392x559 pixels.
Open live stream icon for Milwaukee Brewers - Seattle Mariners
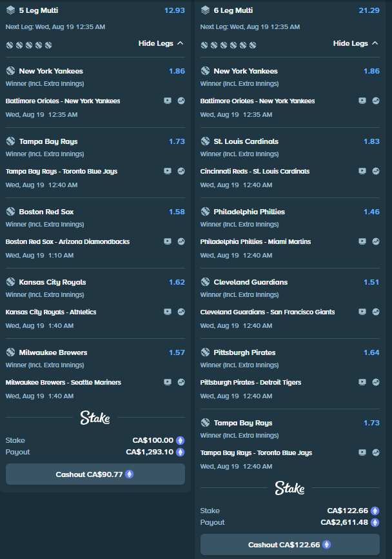[168, 382]
